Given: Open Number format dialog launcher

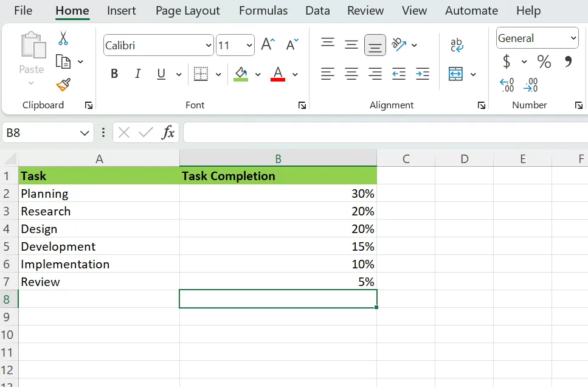Looking at the screenshot, I should [579, 105].
